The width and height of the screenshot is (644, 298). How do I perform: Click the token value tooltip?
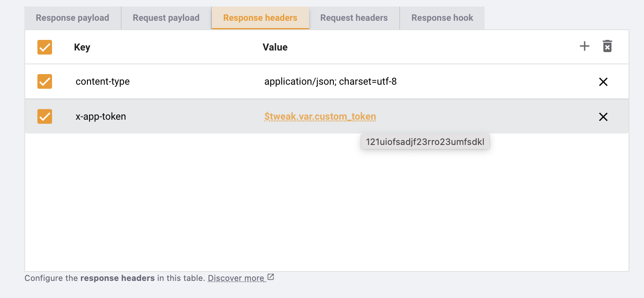(x=425, y=142)
